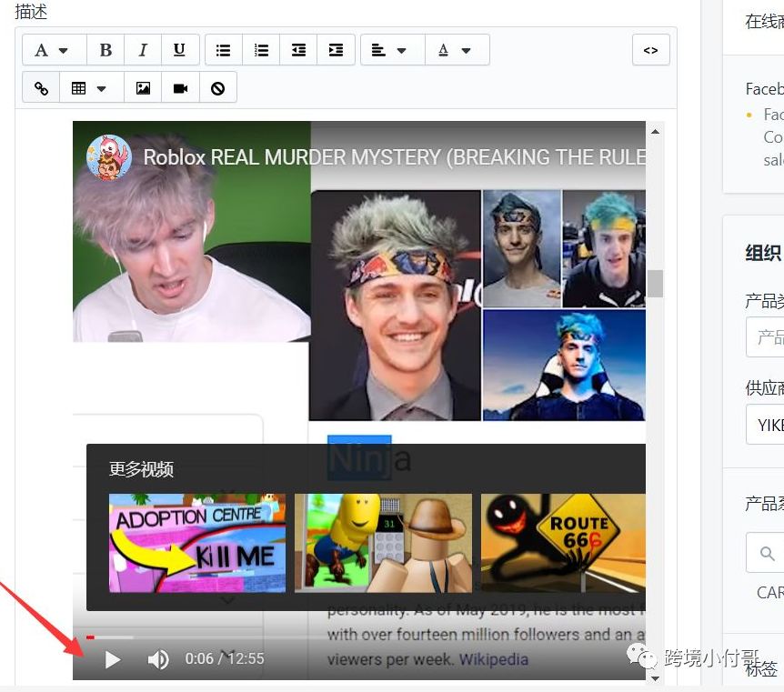Toggle italic formatting
The height and width of the screenshot is (692, 784).
[143, 50]
